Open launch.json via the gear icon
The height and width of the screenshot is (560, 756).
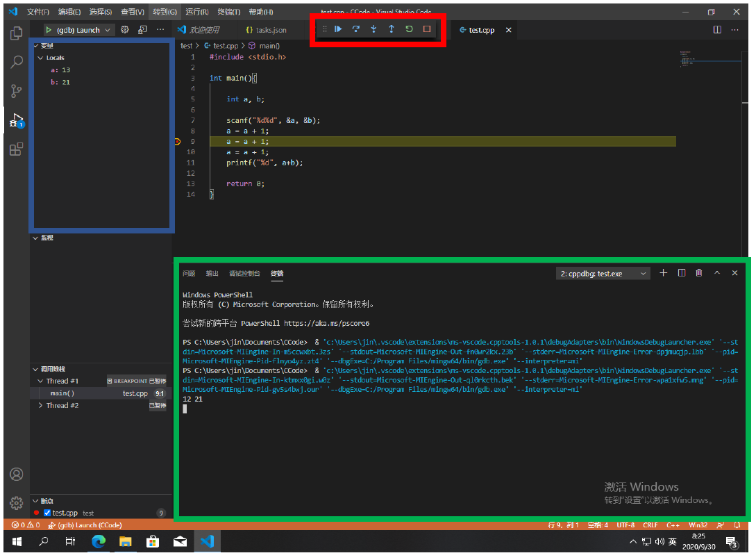click(x=125, y=30)
